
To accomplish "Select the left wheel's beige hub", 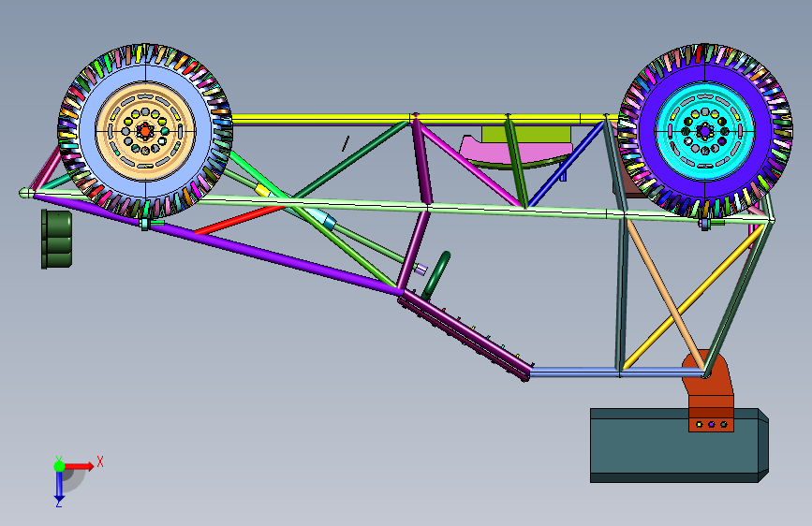I will pos(145,132).
